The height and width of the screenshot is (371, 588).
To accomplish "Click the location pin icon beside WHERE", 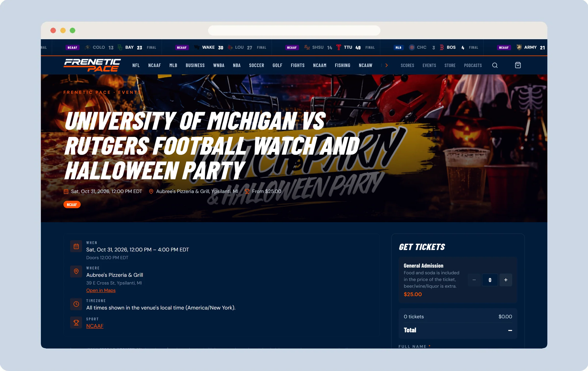I will click(76, 271).
